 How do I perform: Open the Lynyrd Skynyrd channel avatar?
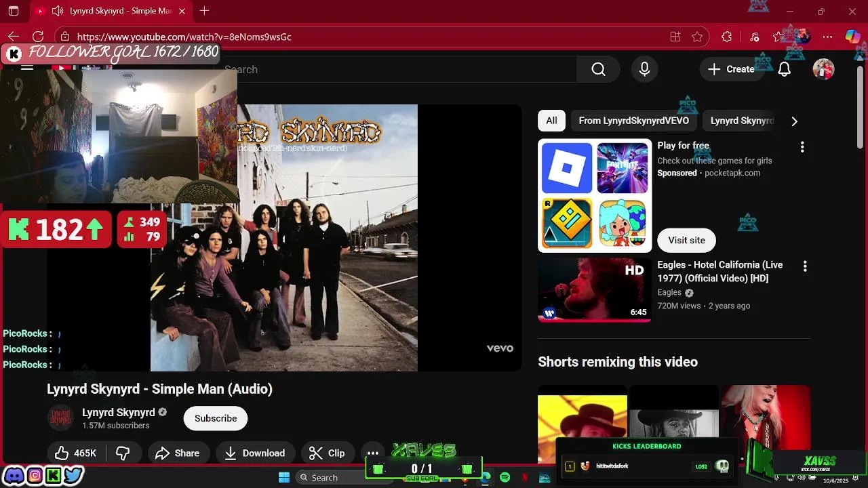pyautogui.click(x=60, y=418)
